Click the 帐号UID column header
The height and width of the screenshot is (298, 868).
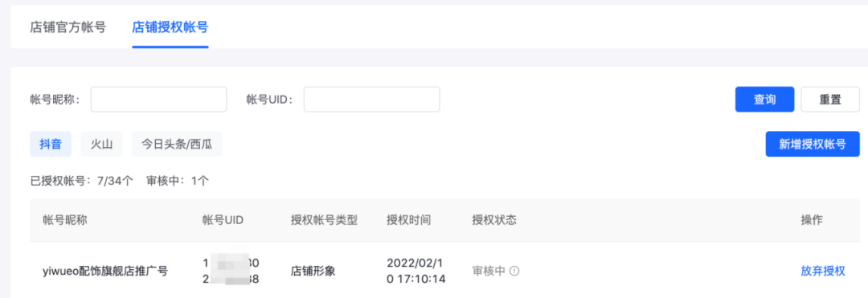223,220
